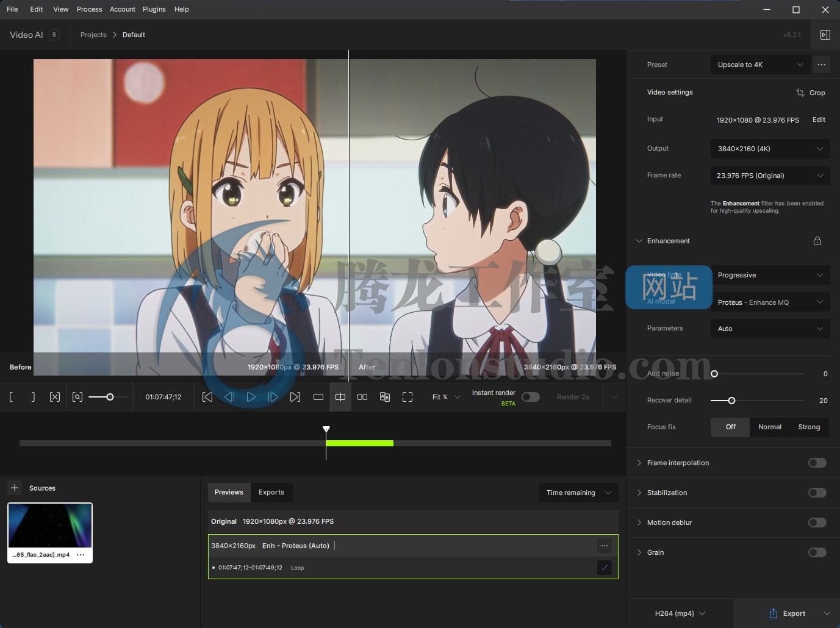840x628 pixels.
Task: Toggle the Instant render switch
Action: coord(530,397)
